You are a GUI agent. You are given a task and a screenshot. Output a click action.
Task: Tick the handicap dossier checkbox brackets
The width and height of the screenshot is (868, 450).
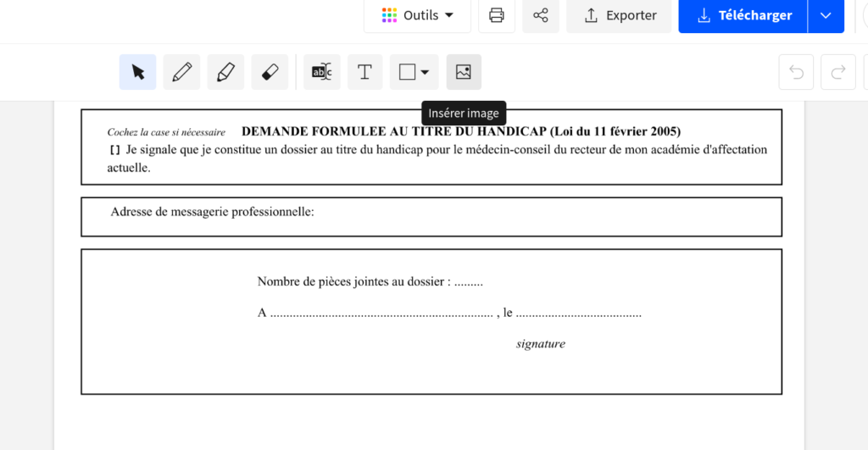(114, 150)
